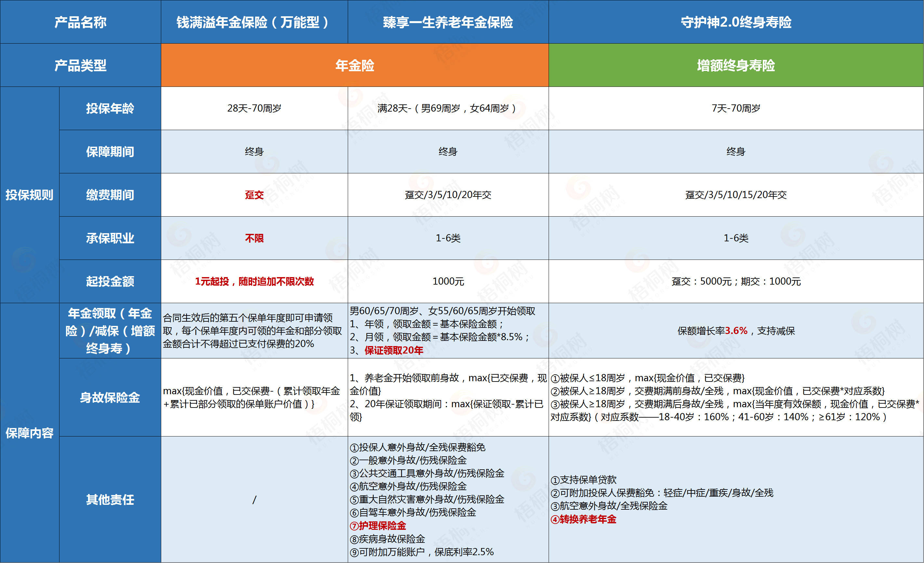This screenshot has width=924, height=563.
Task: Select '终身' under 守护神2.0终身寿险
Action: (x=736, y=152)
